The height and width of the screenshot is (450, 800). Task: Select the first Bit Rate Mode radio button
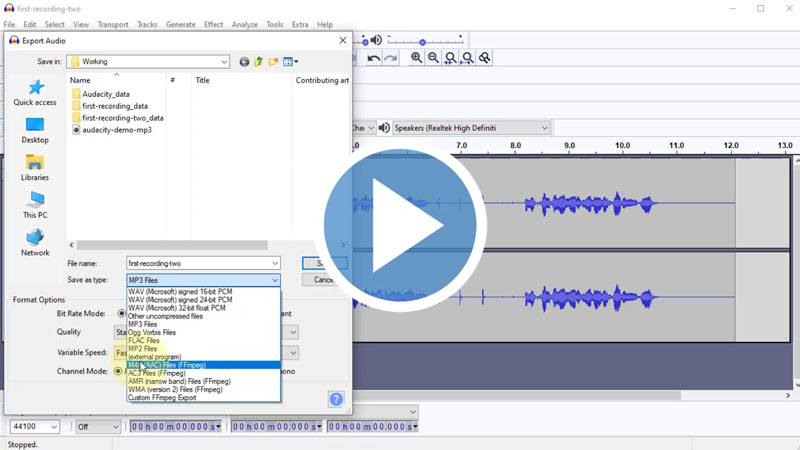tap(122, 313)
